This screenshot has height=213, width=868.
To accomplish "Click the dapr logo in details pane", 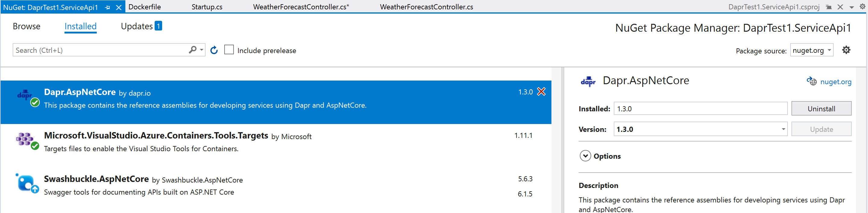I will coord(588,81).
